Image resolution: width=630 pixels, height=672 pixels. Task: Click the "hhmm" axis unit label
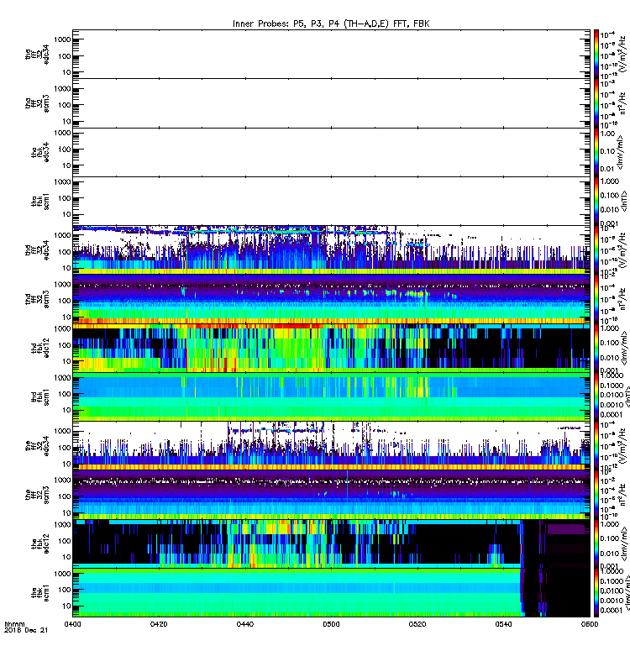(14, 623)
